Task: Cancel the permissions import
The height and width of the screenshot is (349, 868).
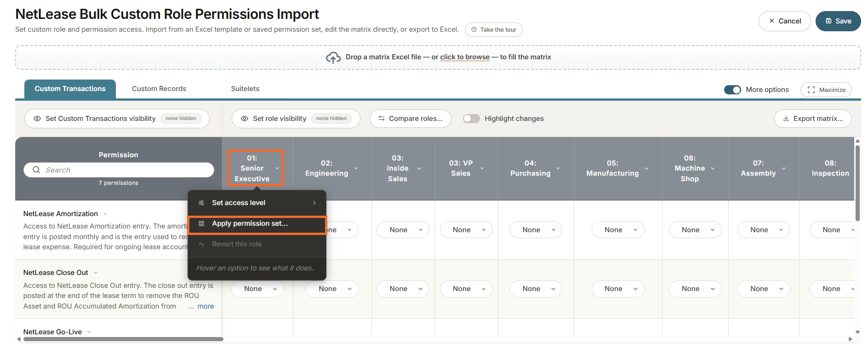Action: point(784,21)
